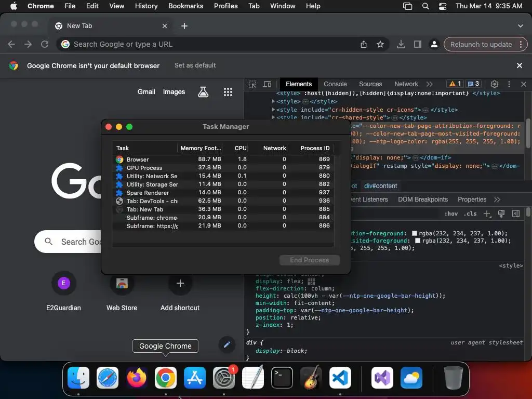
Task: Click Set as default link
Action: 195,65
